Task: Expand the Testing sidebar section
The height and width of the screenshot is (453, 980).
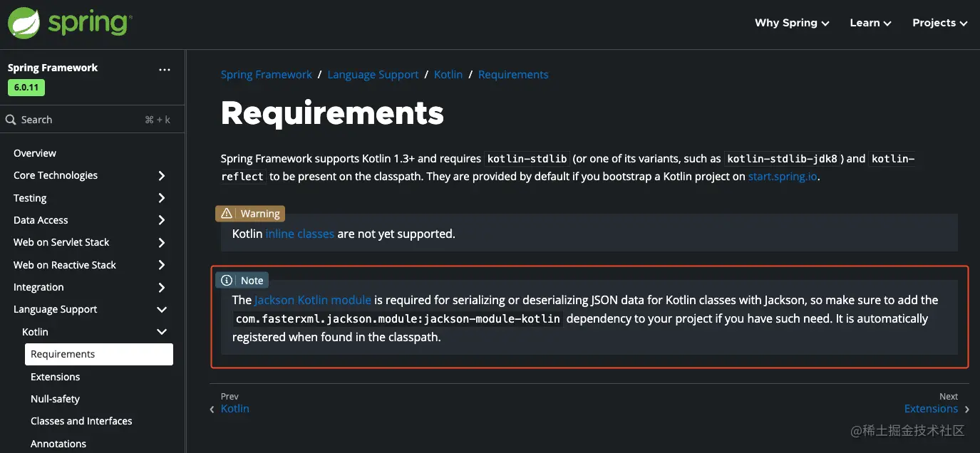Action: (x=162, y=198)
